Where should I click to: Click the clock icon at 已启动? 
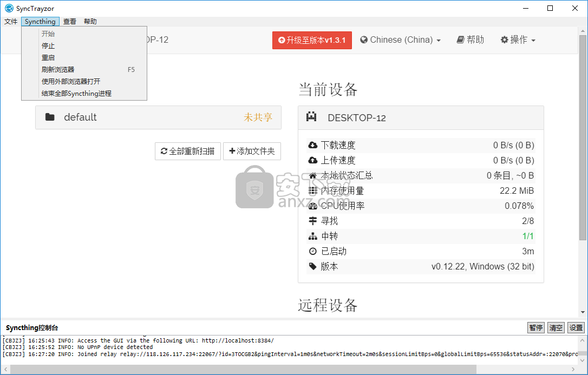coord(313,252)
